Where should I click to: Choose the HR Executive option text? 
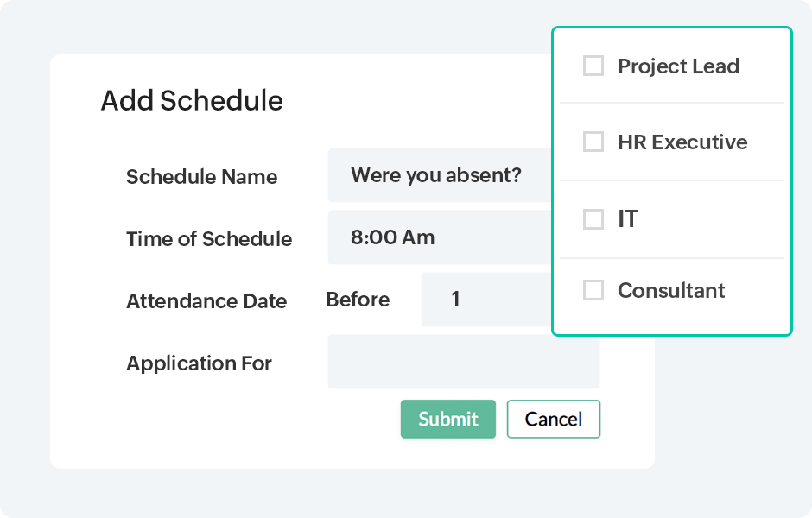(x=682, y=142)
